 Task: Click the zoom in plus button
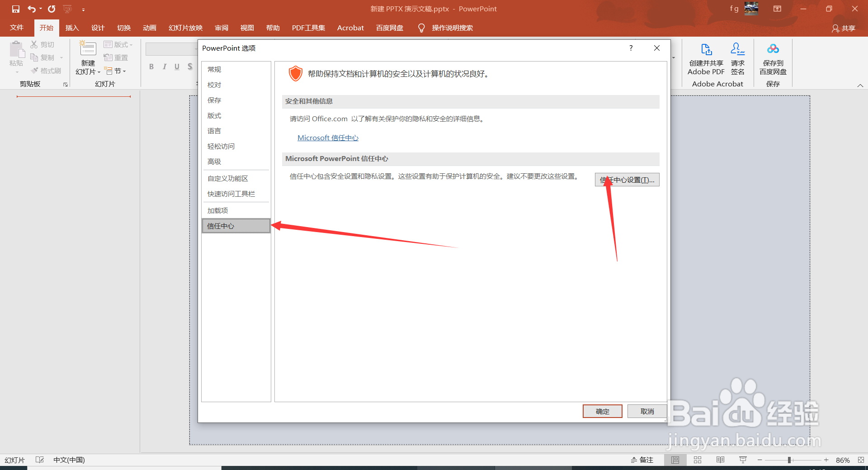point(826,460)
